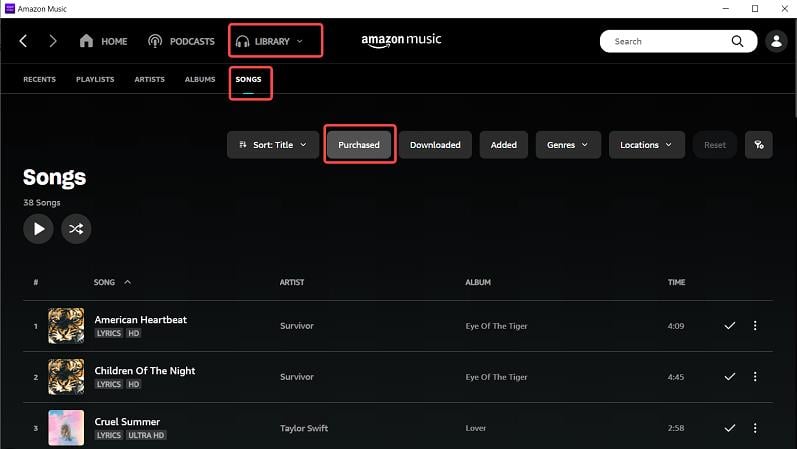
Task: Switch to the Recents tab
Action: click(40, 79)
